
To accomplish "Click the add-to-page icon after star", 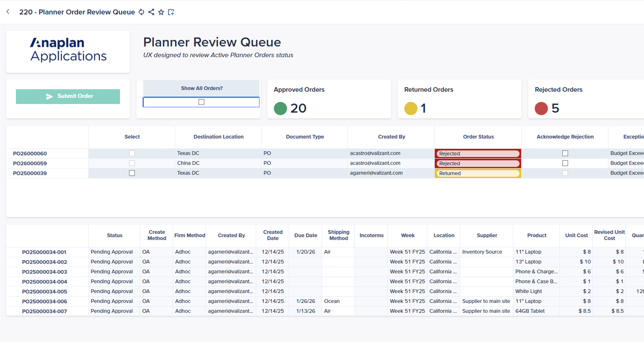I will click(x=171, y=12).
